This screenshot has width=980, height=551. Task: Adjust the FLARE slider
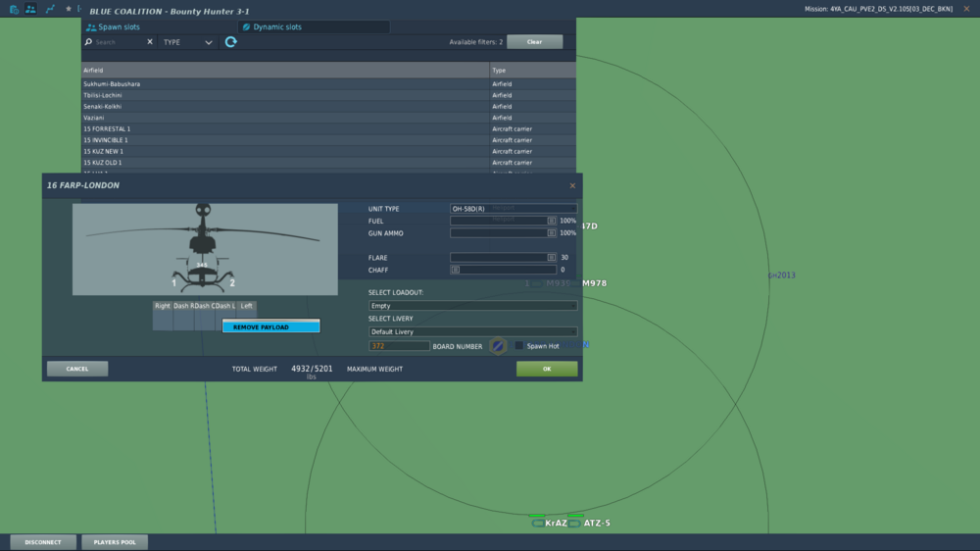pos(503,258)
